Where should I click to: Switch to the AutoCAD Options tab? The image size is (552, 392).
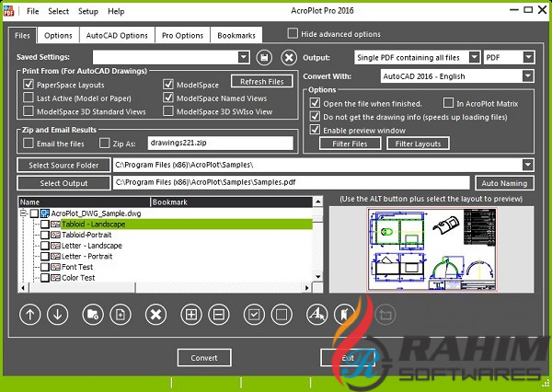pos(117,35)
